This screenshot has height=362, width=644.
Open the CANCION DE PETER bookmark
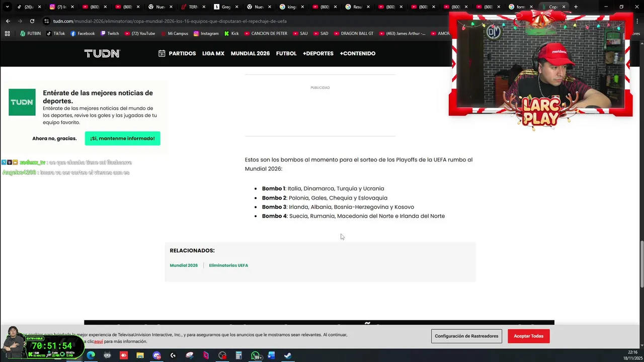point(266,33)
